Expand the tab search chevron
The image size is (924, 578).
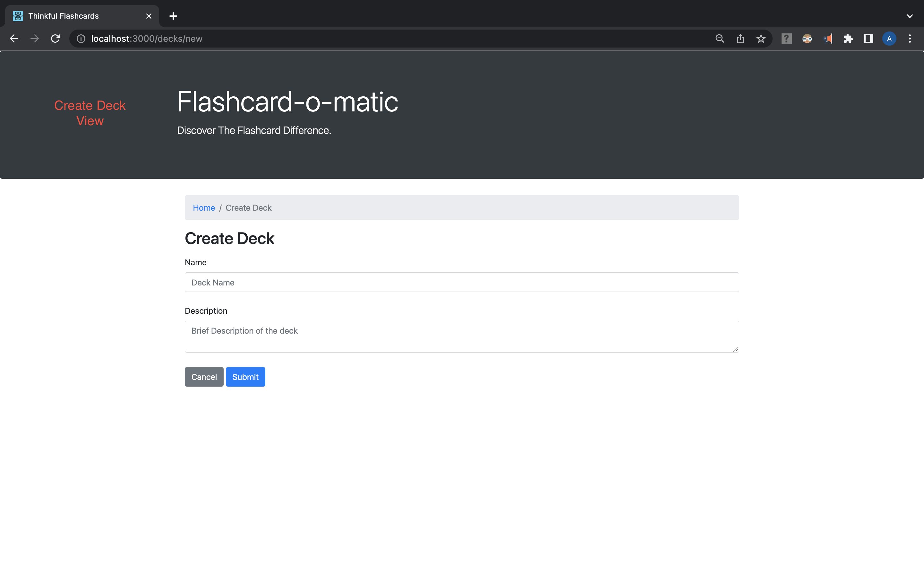point(910,16)
